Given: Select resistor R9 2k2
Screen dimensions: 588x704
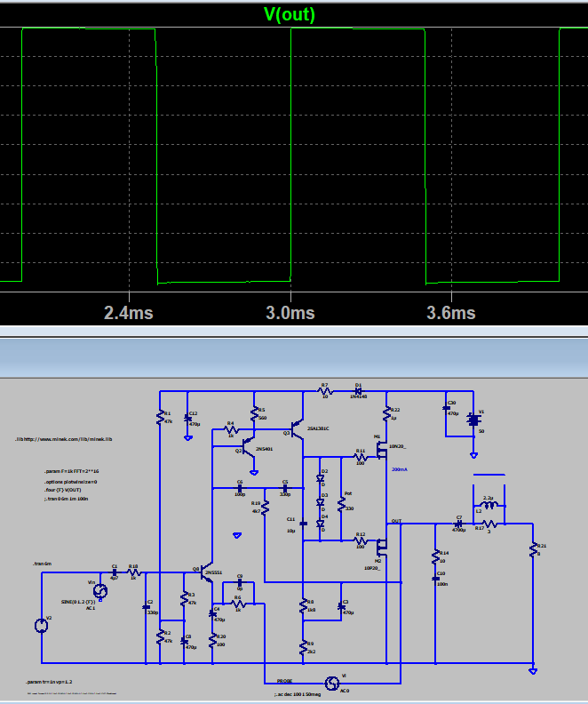Looking at the screenshot, I should tap(304, 647).
